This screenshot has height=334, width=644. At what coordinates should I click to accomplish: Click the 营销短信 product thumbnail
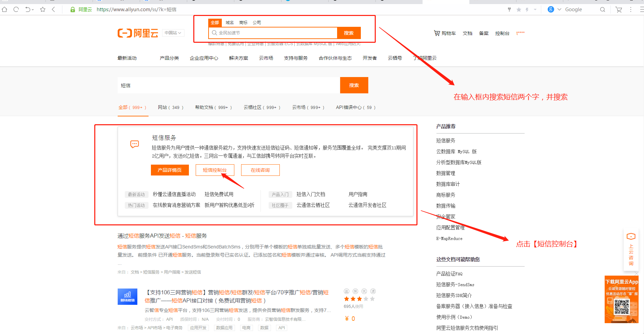point(127,296)
